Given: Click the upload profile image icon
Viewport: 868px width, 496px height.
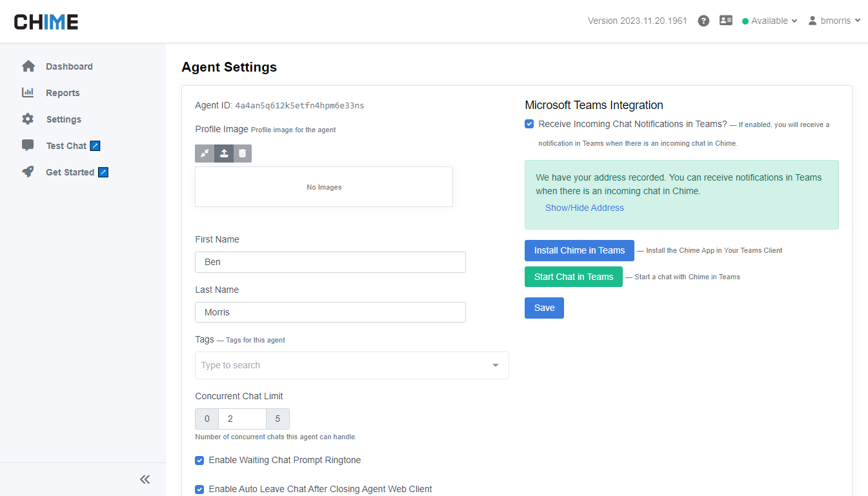Looking at the screenshot, I should coord(224,154).
